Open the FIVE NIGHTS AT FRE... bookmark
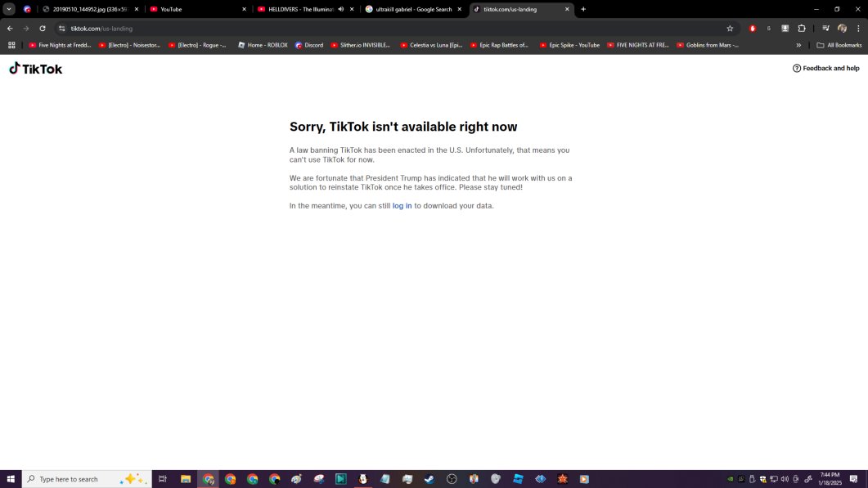The width and height of the screenshot is (868, 488). [x=638, y=46]
